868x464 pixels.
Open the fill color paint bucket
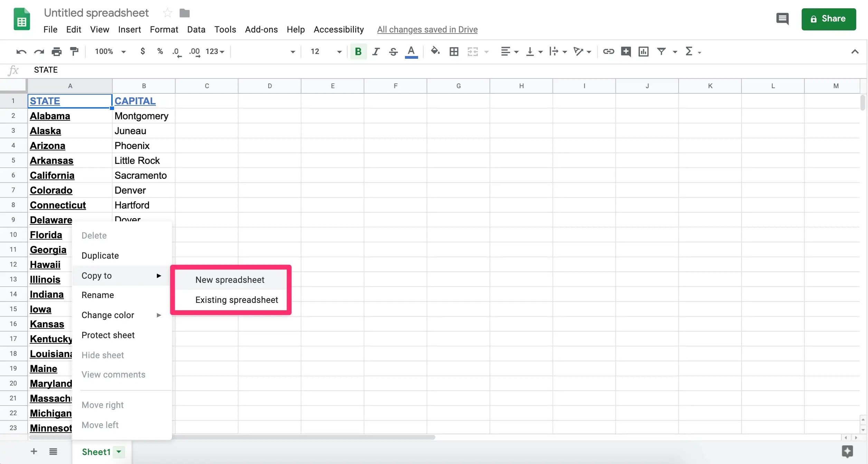click(435, 52)
